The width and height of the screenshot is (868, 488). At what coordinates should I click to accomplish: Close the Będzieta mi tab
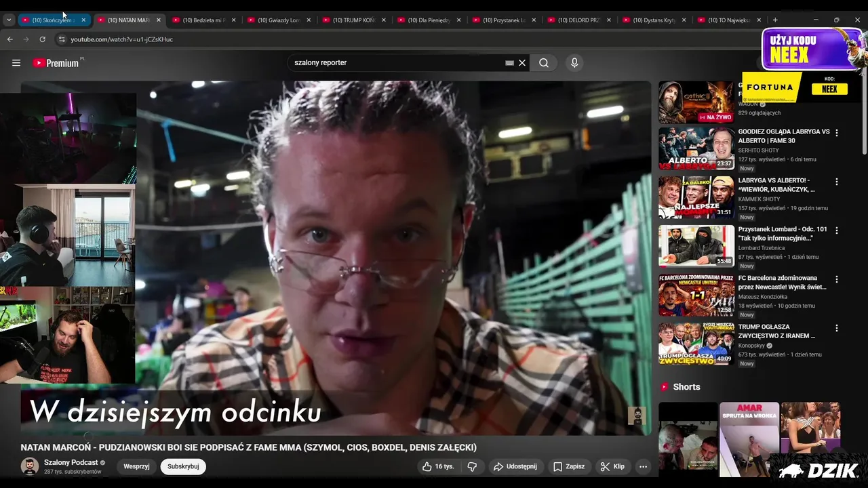point(234,20)
